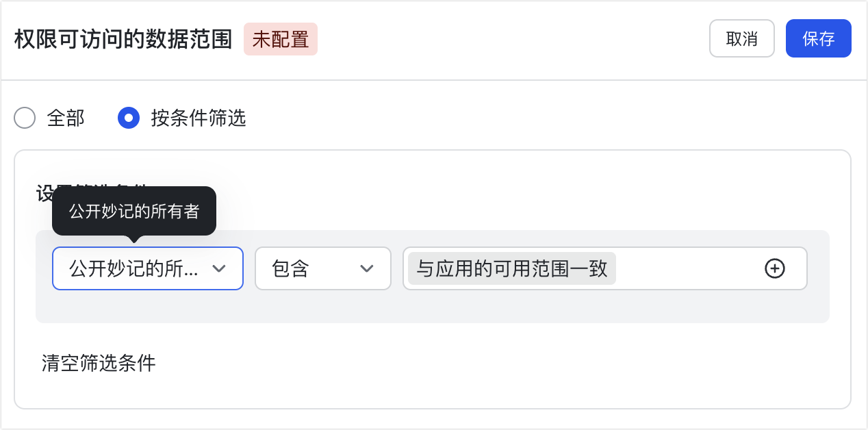Screen dimensions: 868x430
Task: Click the 全部 option label text
Action: point(66,118)
